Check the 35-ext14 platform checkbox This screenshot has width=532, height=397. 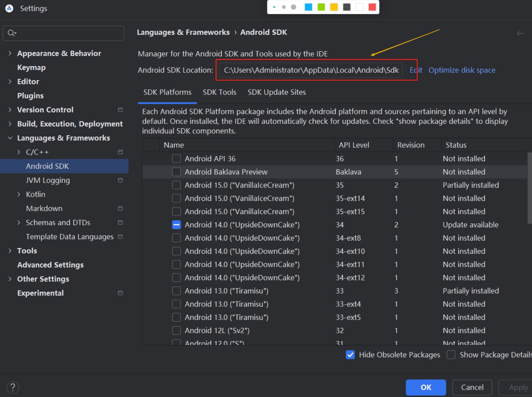176,198
